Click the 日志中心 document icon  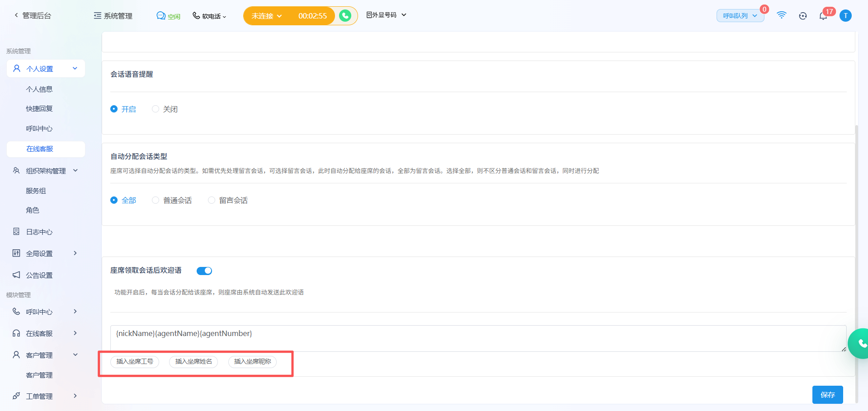click(16, 232)
